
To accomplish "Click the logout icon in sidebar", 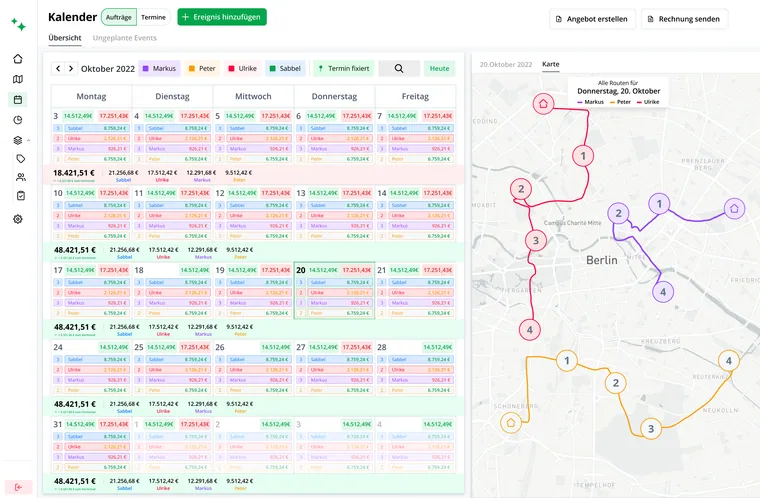I will coord(18,487).
